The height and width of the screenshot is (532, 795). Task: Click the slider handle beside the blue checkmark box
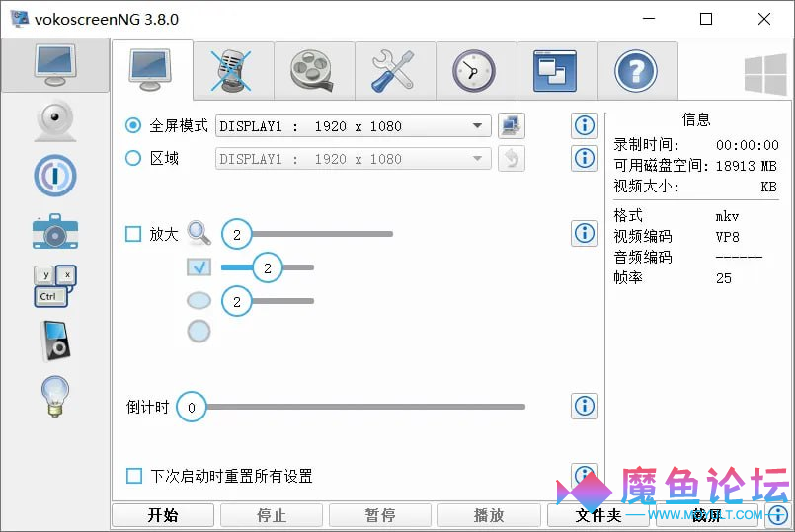click(268, 267)
